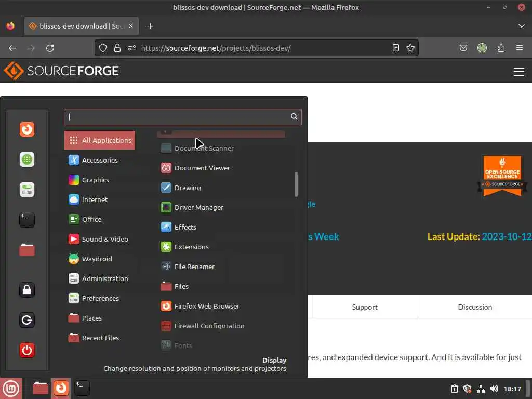The height and width of the screenshot is (399, 532).
Task: Select the All Applications category
Action: pyautogui.click(x=100, y=140)
